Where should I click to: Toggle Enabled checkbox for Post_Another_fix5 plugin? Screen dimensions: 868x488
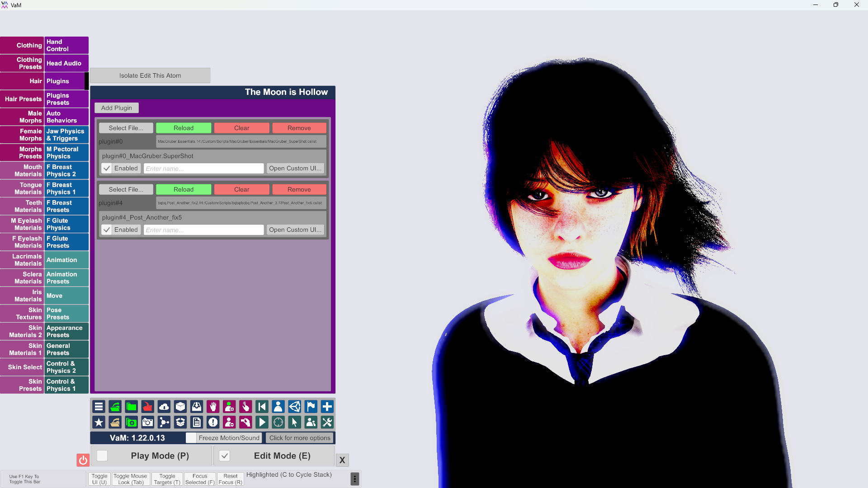(x=107, y=230)
